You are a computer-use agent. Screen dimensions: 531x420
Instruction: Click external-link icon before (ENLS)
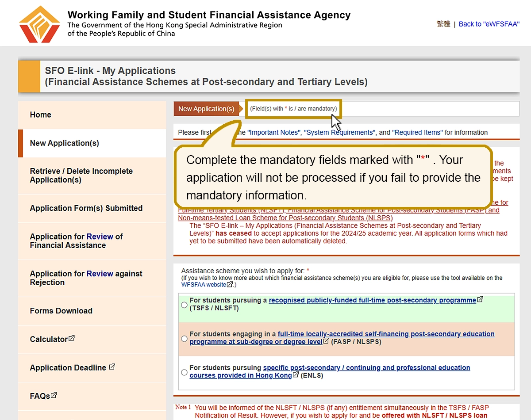(296, 375)
